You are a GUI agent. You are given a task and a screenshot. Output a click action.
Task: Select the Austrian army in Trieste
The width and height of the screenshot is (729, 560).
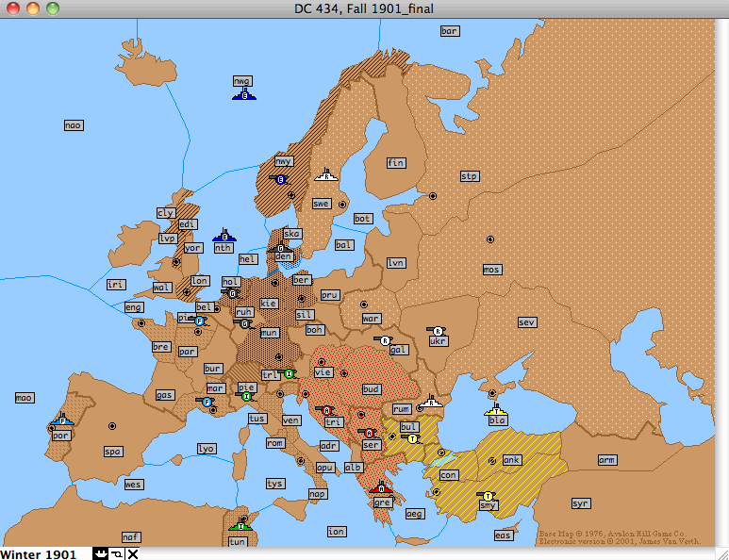(326, 410)
